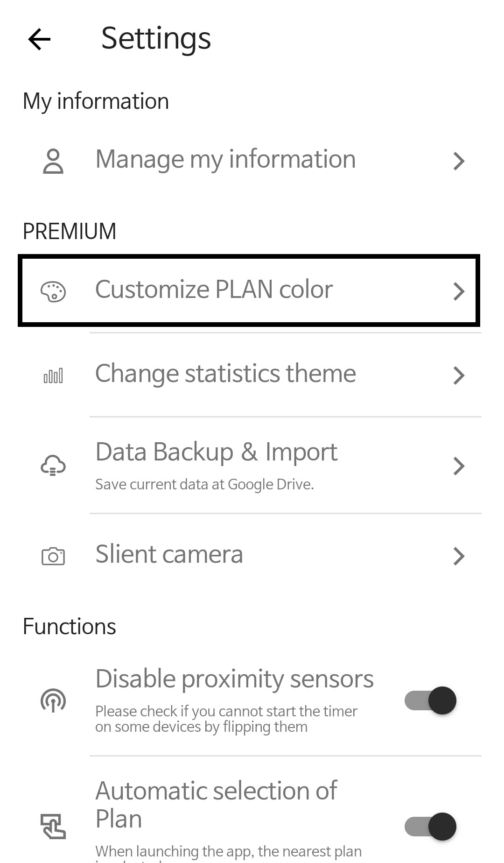The width and height of the screenshot is (504, 863).
Task: Select the camera icon beside Slient camera
Action: point(53,556)
